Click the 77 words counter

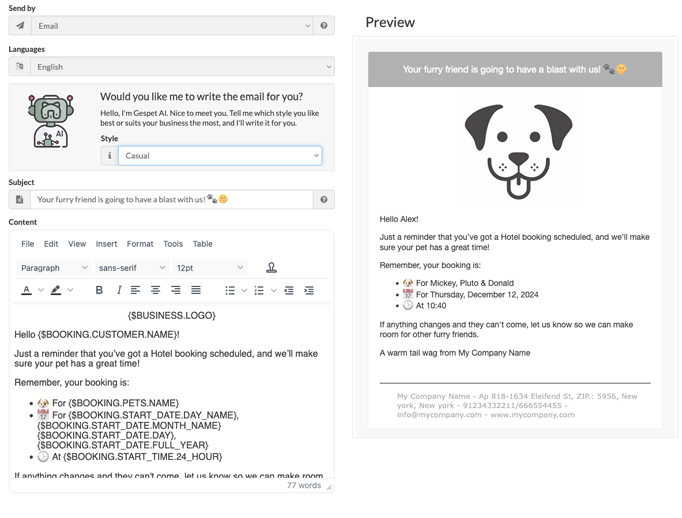tap(304, 485)
